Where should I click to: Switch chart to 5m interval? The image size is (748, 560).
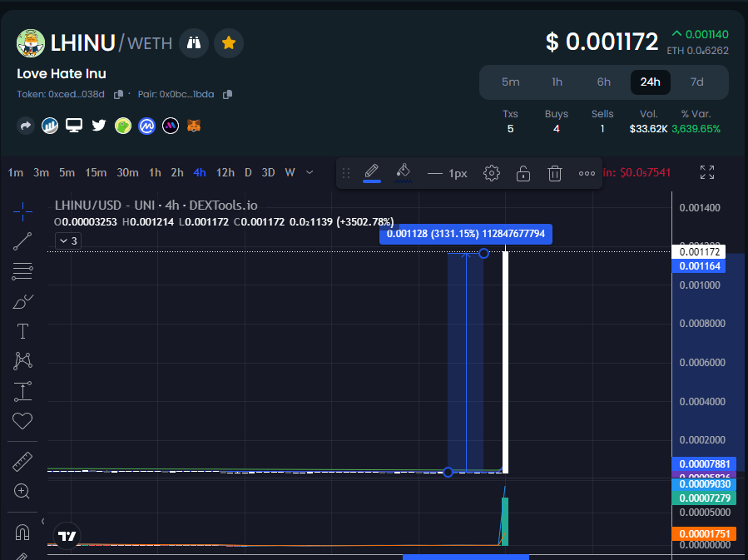67,173
